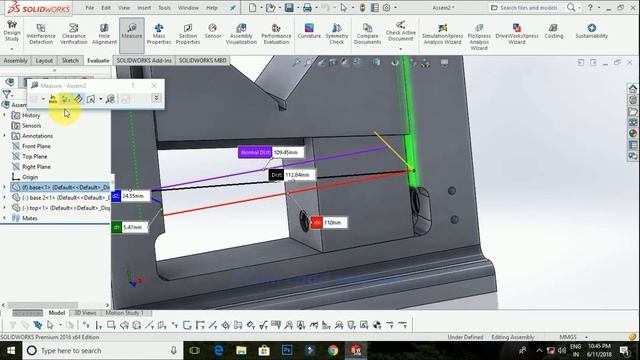Switch to the Sketch ribbon tab
Image resolution: width=640 pixels, height=360 pixels.
(70, 60)
